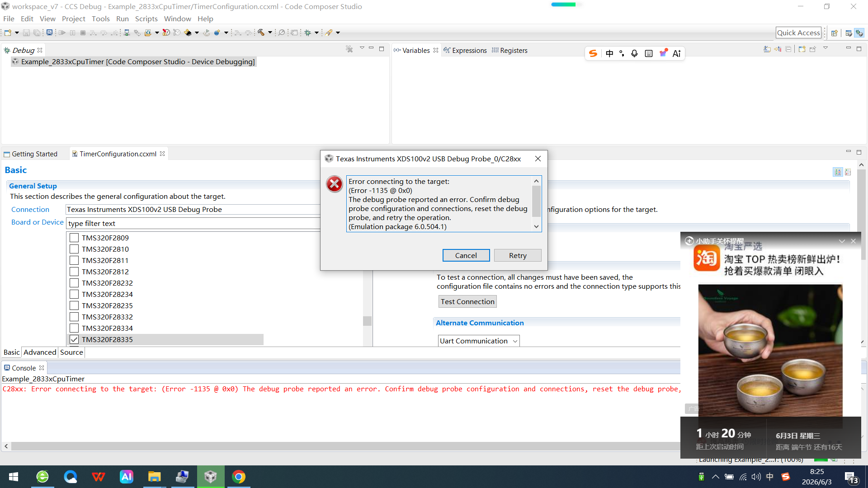Click the Search magnifier toolbar icon
This screenshot has height=488, width=868.
coord(281,33)
